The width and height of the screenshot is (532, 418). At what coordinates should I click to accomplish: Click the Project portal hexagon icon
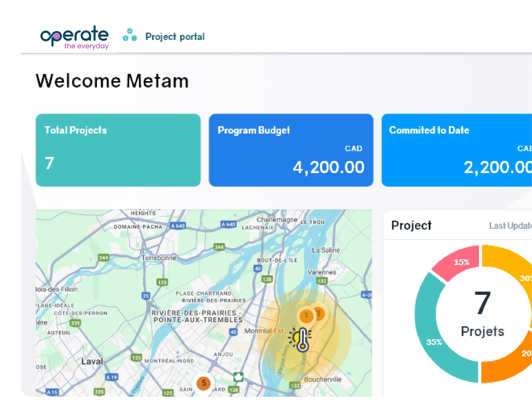(130, 35)
